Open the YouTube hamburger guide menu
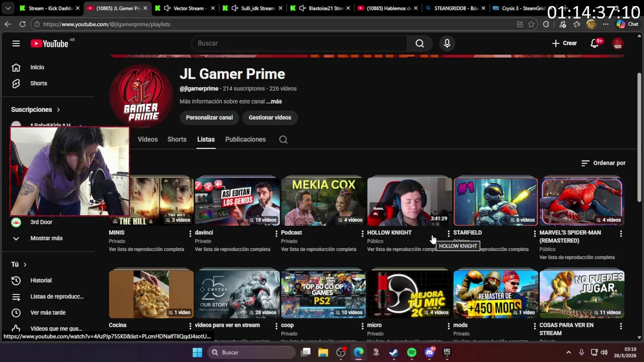 coord(16,43)
